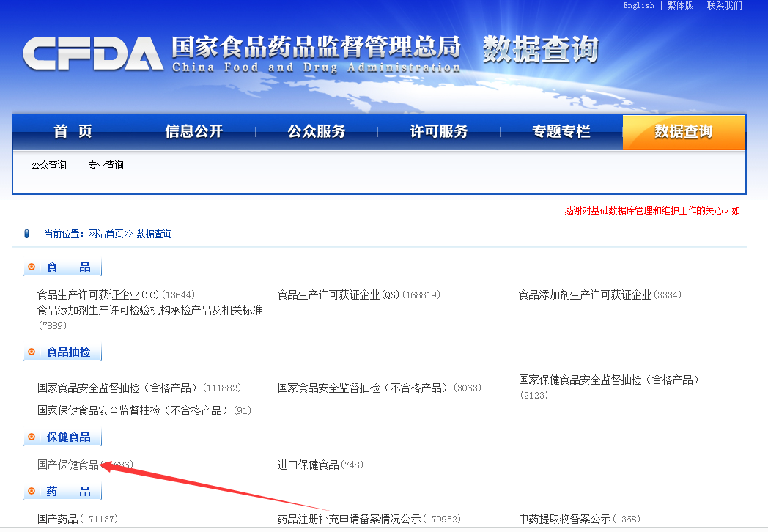Click the blue marker icon before 当前位置
768x532 pixels.
tap(27, 234)
